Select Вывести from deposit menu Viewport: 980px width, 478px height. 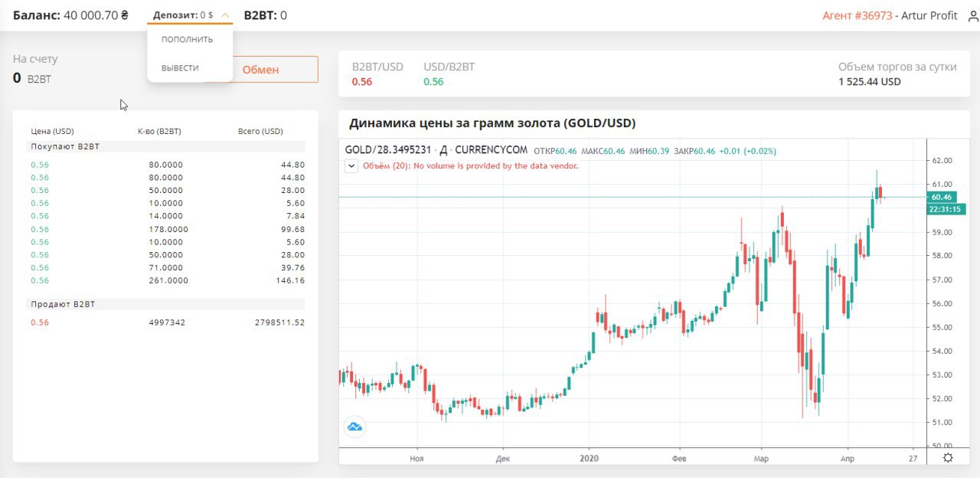180,68
